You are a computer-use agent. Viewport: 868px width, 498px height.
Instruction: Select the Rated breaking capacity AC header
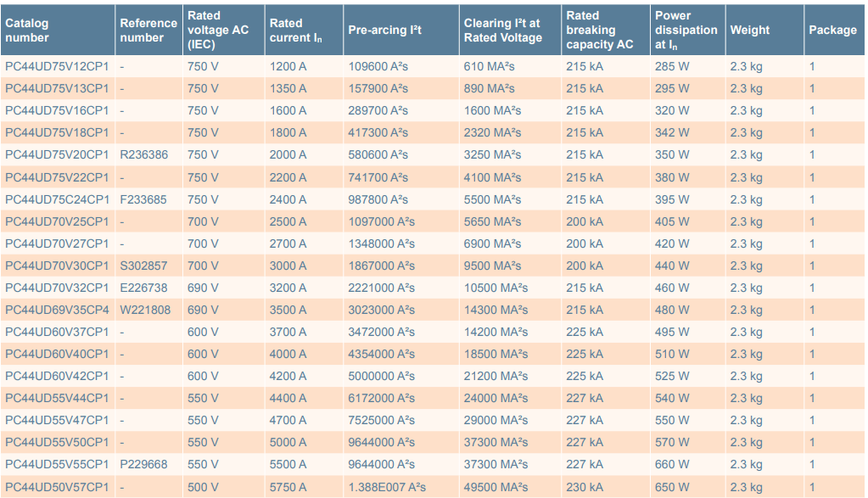600,31
